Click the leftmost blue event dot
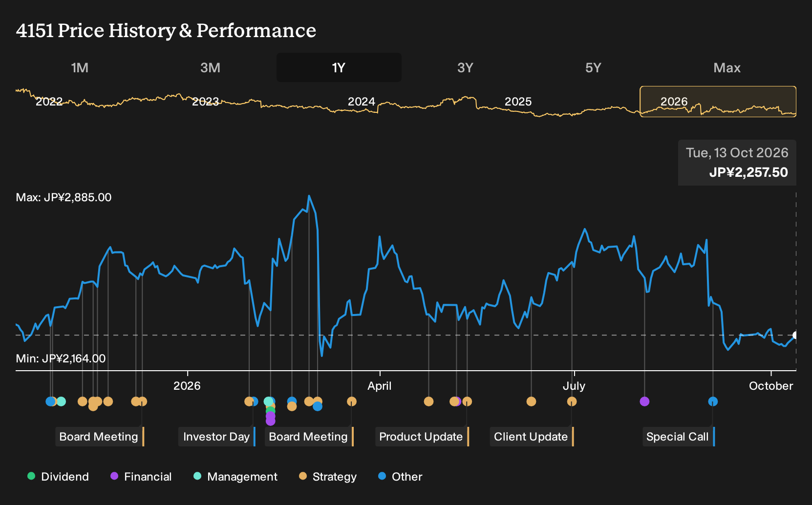The width and height of the screenshot is (812, 505). 50,401
